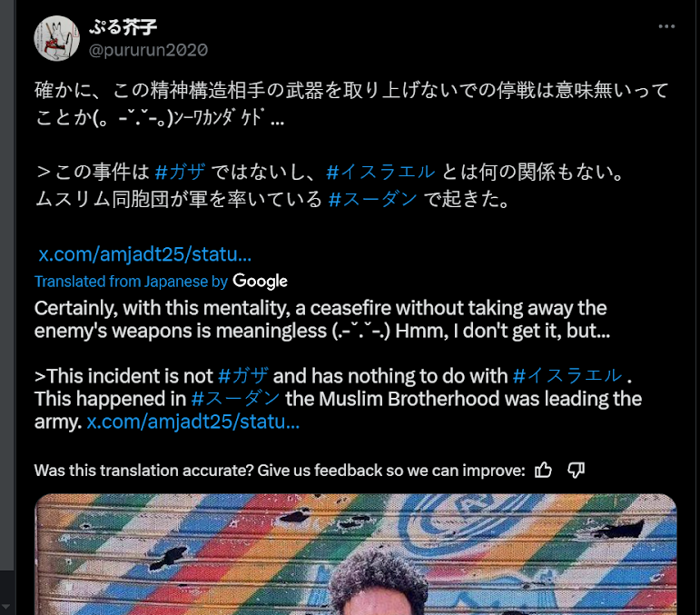Open the #スーダン hashtag in the original Japanese text
This screenshot has width=700, height=615.
click(373, 199)
